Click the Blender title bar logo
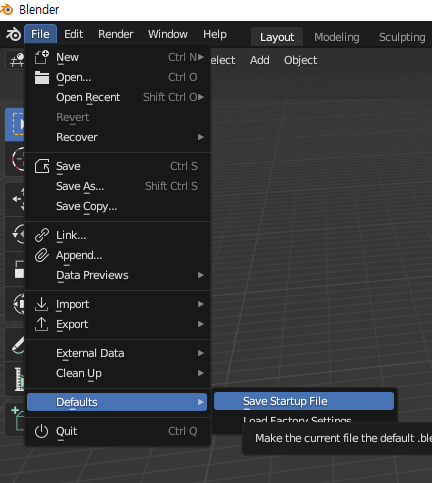432x483 pixels. pos(7,10)
